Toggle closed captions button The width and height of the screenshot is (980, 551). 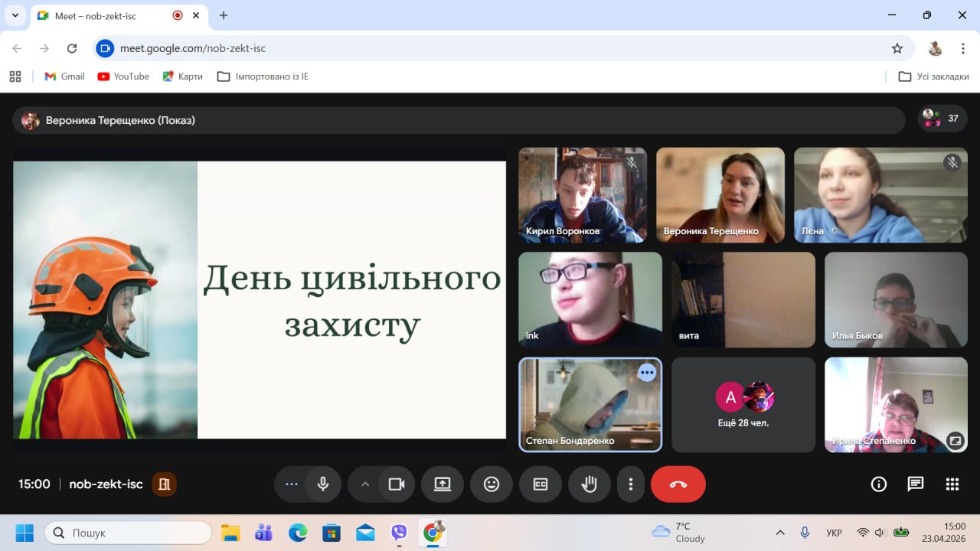click(541, 484)
